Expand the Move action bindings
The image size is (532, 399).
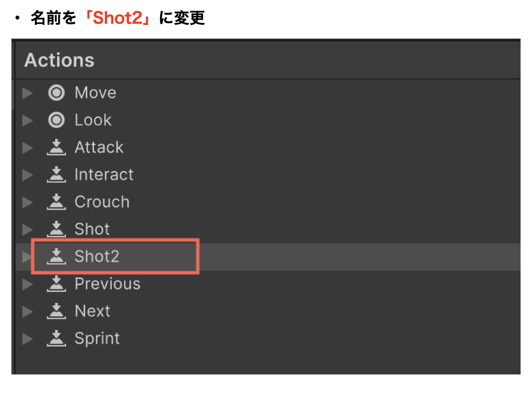[x=28, y=93]
